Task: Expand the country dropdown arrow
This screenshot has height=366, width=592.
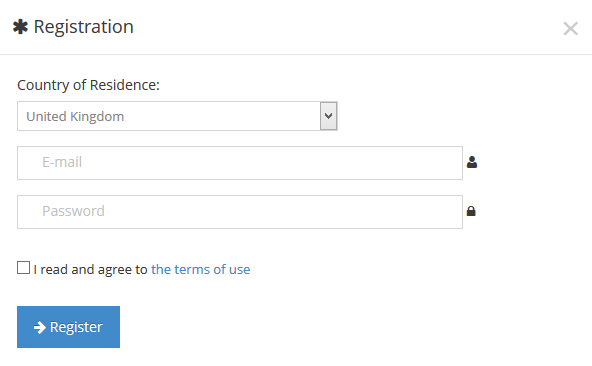Action: [328, 116]
